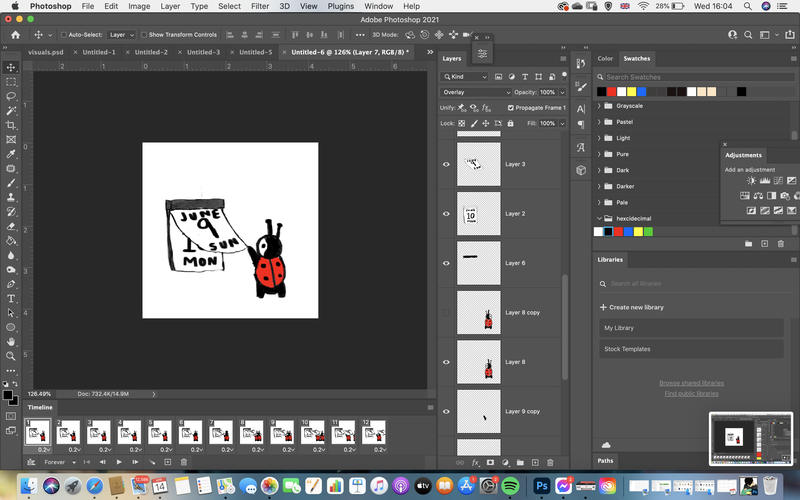Enable the Auto-Select checkbox

coord(64,35)
